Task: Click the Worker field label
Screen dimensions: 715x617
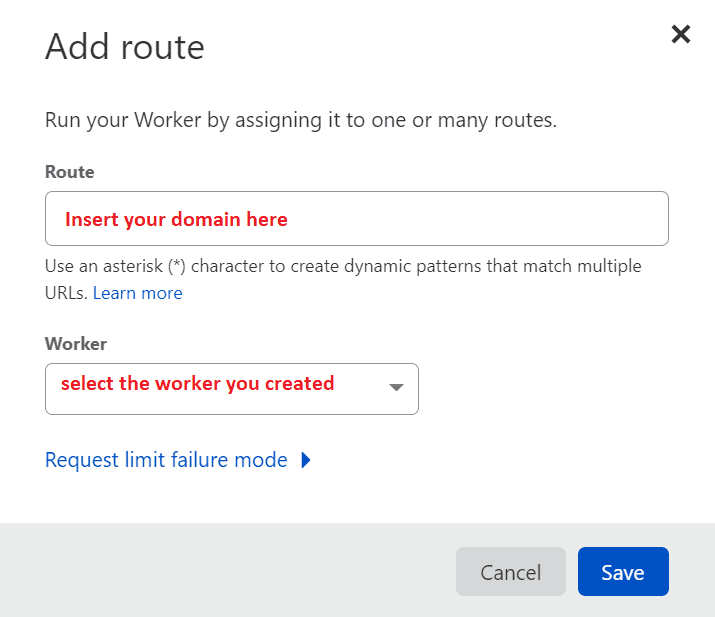Action: pos(76,344)
